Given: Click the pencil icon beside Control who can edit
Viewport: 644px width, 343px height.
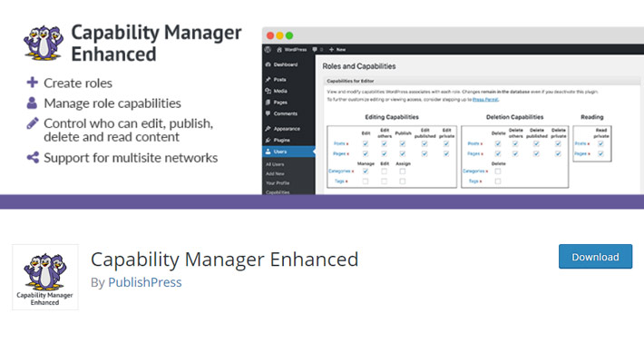Looking at the screenshot, I should [x=33, y=123].
